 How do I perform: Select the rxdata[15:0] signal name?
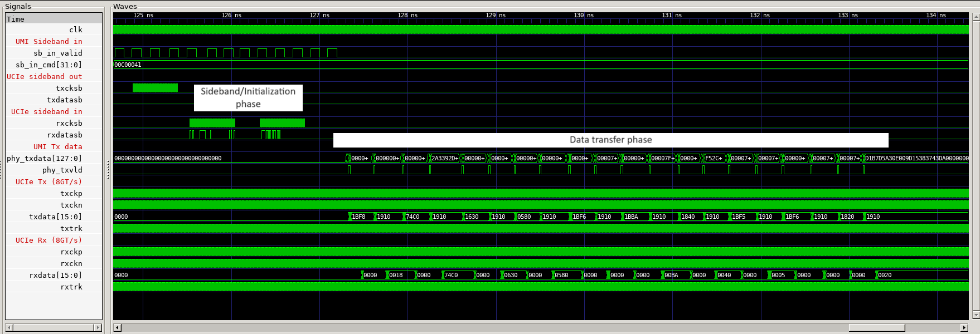coord(56,275)
